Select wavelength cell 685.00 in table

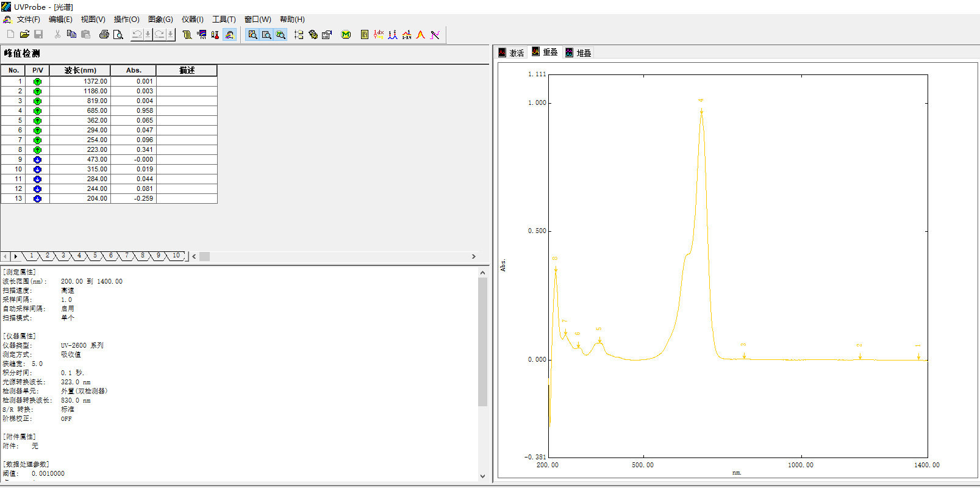[x=80, y=110]
